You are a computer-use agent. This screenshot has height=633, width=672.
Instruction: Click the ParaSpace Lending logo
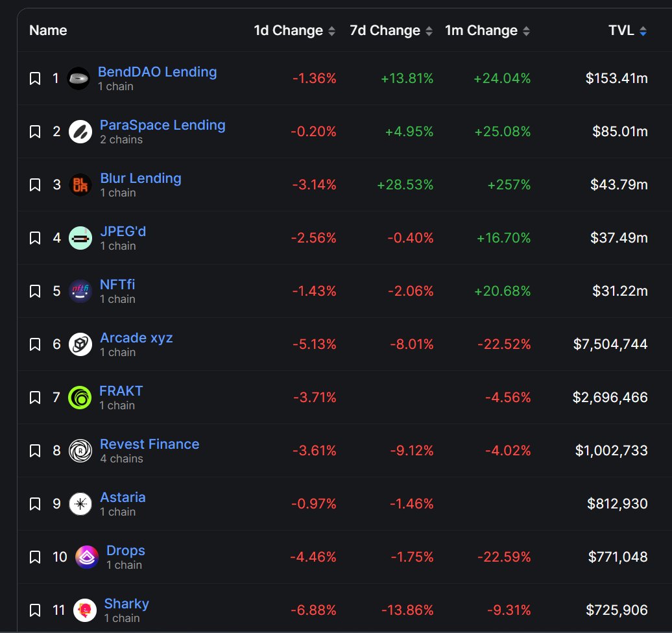(80, 132)
